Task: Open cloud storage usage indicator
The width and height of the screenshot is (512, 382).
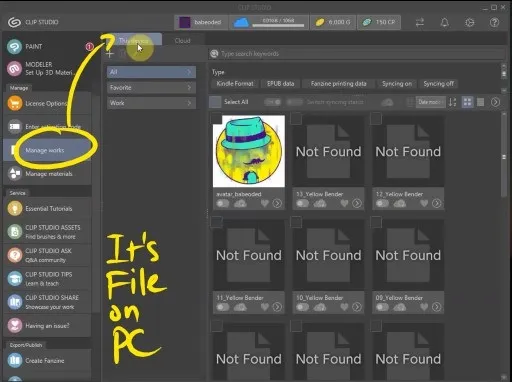Action: (269, 22)
